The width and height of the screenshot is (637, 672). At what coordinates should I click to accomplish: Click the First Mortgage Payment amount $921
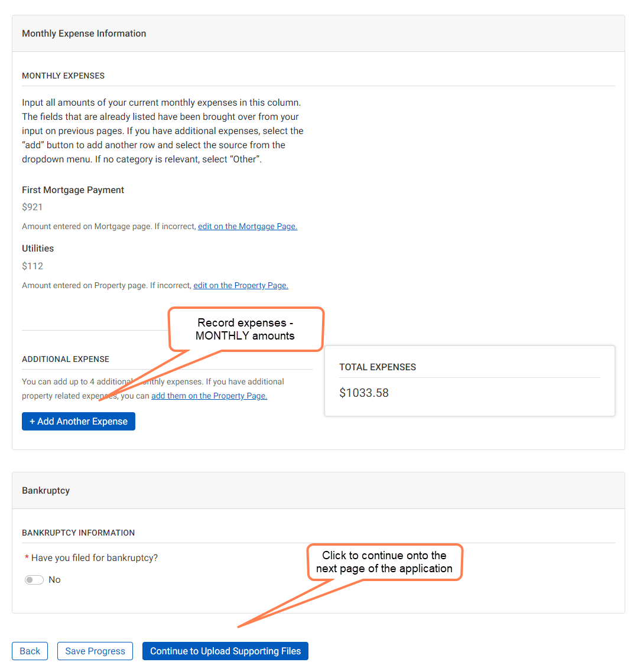(x=32, y=207)
